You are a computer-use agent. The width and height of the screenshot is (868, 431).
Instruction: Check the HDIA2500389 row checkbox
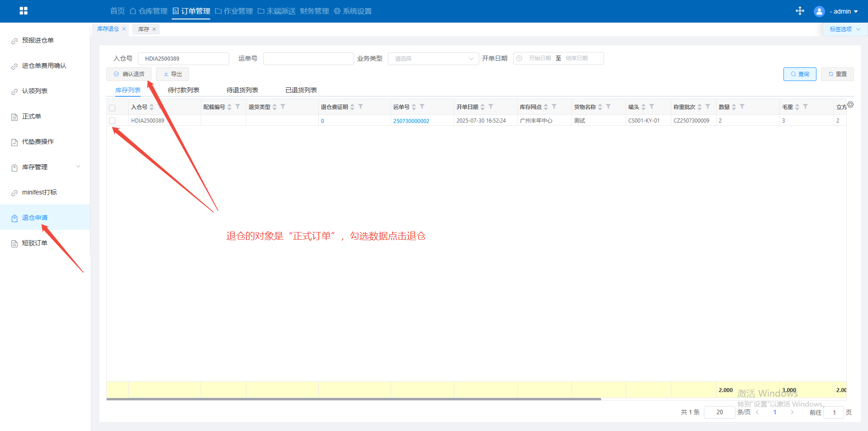click(112, 121)
